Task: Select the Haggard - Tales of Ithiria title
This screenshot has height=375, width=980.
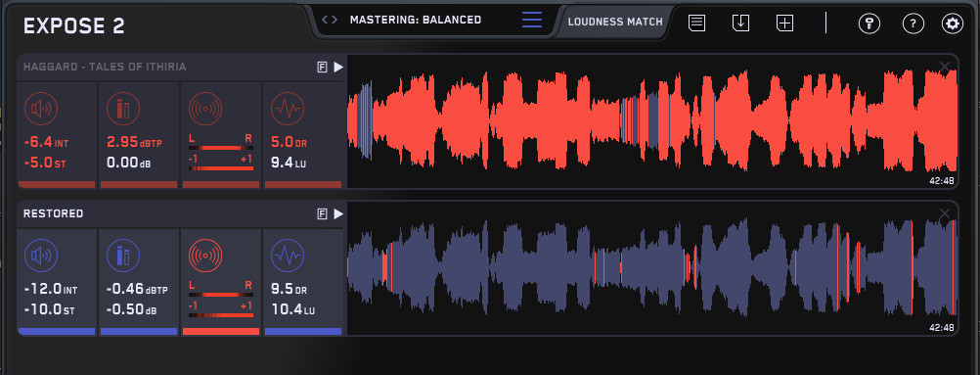Action: [x=105, y=67]
